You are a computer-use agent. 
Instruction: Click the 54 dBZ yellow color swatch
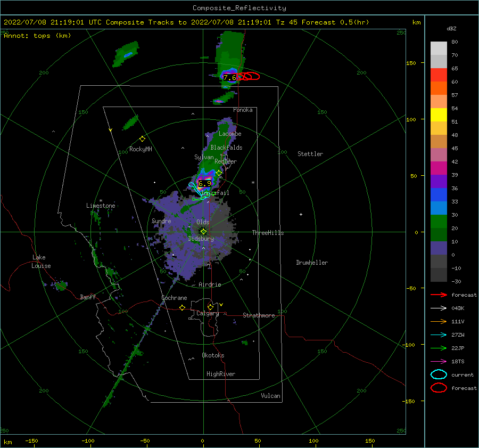click(439, 115)
